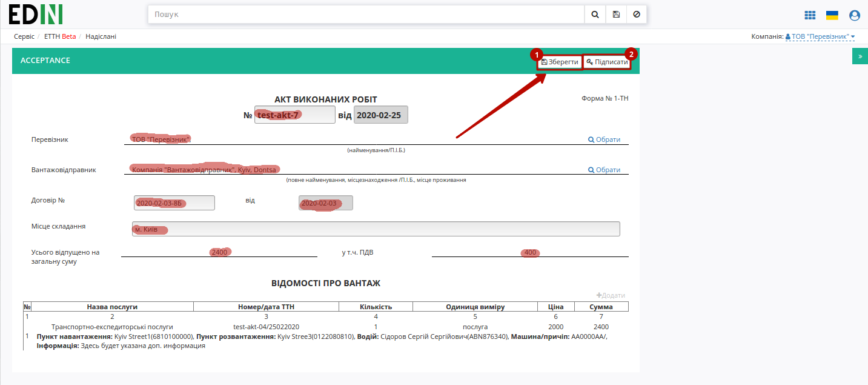
Task: Click Обрати for Вантажовідправник
Action: [x=605, y=170]
